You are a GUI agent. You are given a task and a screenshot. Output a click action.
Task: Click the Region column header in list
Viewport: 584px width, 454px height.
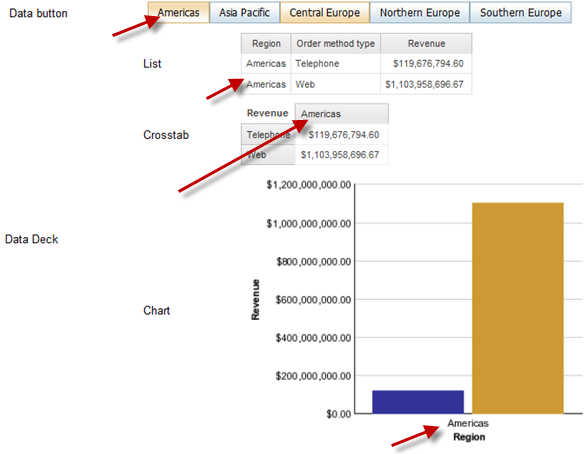click(x=266, y=44)
